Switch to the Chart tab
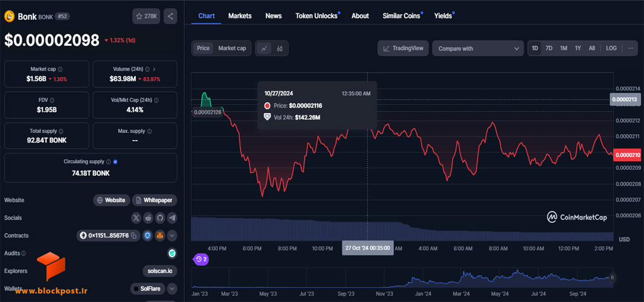 pos(206,16)
